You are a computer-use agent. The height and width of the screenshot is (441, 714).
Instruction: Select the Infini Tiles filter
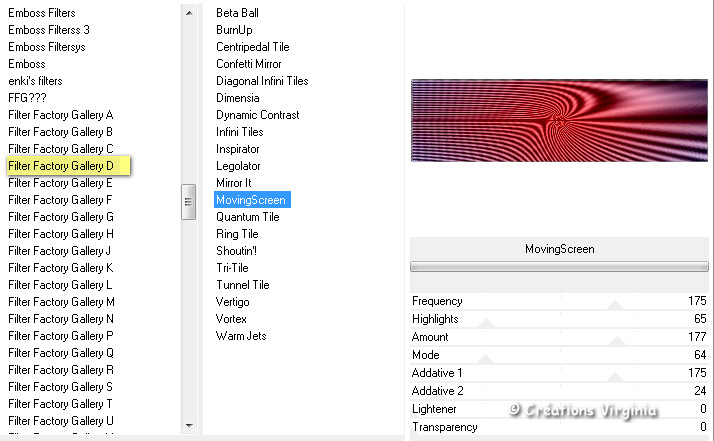[240, 132]
